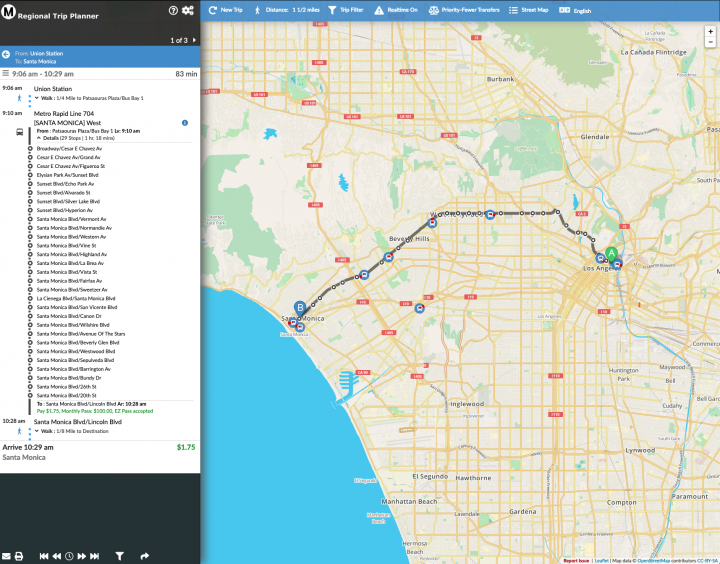Click walk icon under 9:06 am
Image resolution: width=720 pixels, height=564 pixels.
click(19, 98)
